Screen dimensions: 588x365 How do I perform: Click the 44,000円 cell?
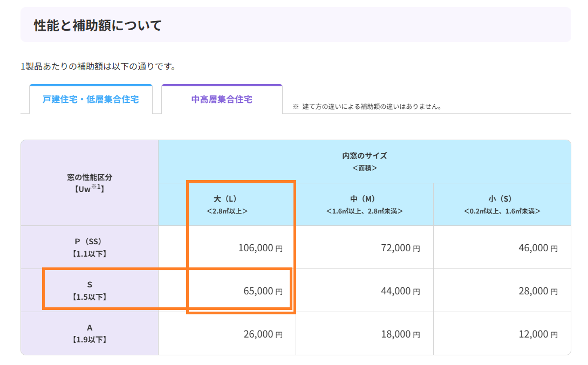pos(365,291)
